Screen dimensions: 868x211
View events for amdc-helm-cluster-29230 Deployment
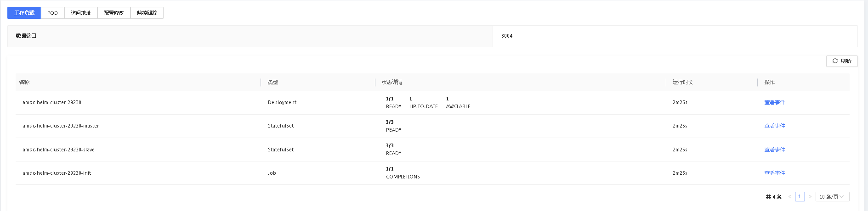(774, 103)
